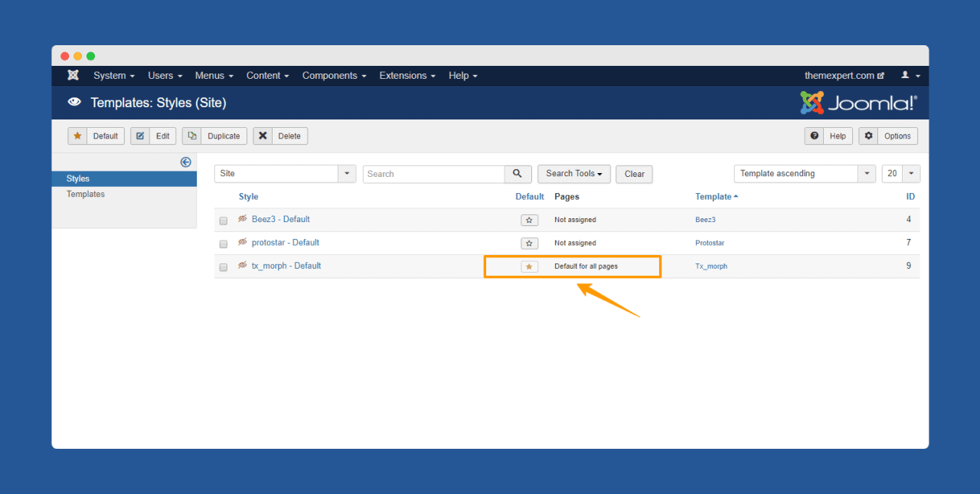This screenshot has height=494, width=980.
Task: Collapse the sidebar with the arrow icon
Action: [x=185, y=162]
